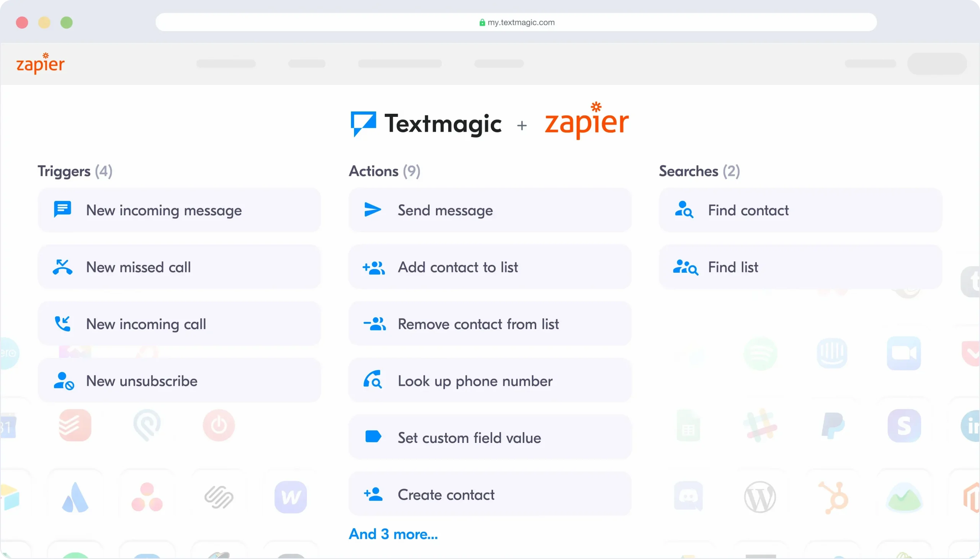The image size is (980, 559).
Task: Click the faded Spotify app icon
Action: [x=760, y=353]
